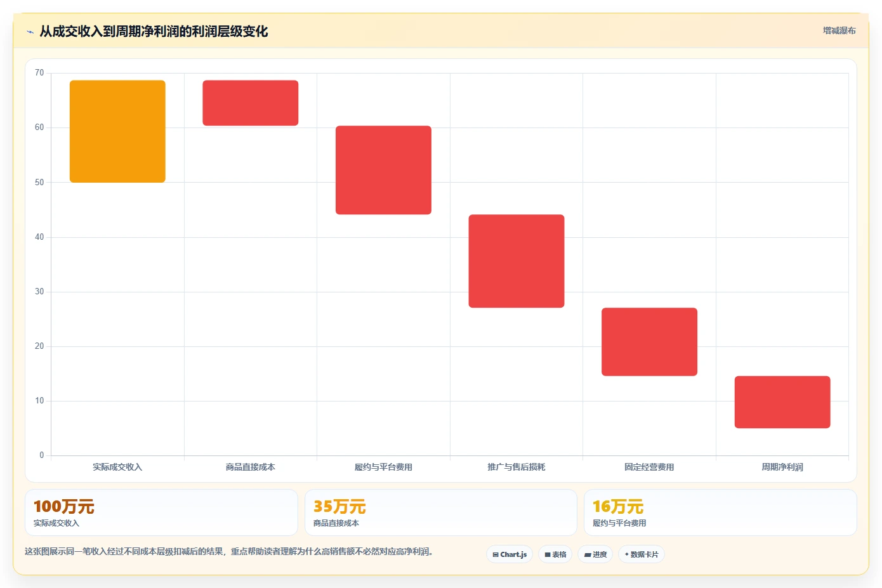The height and width of the screenshot is (588, 882).
Task: Click the red 履约与平台费用 bar
Action: pyautogui.click(x=383, y=170)
